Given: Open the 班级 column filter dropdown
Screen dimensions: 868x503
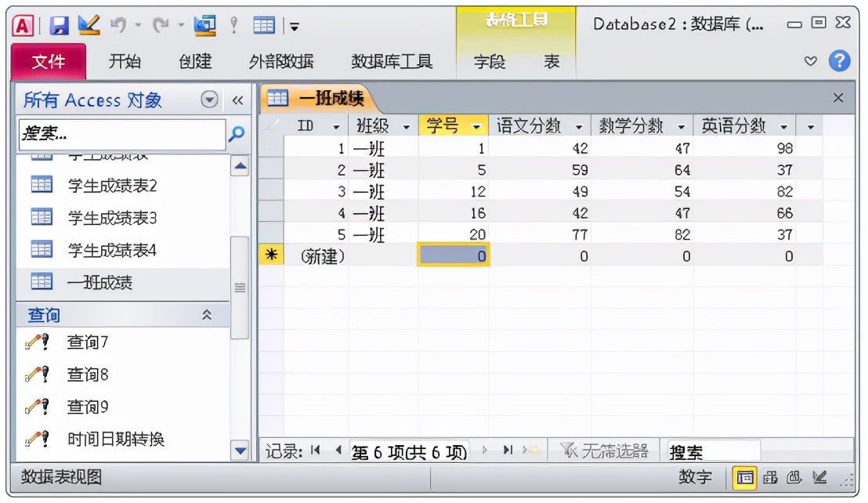Looking at the screenshot, I should [x=407, y=127].
